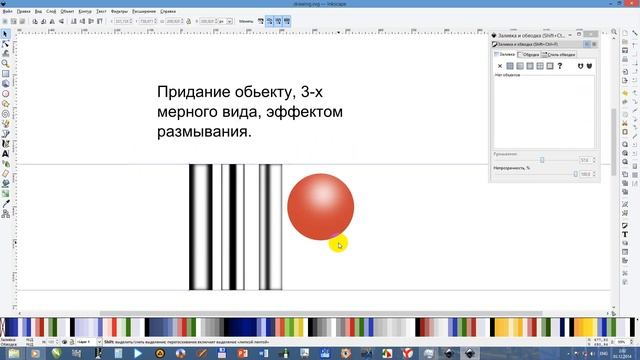Switch to the Стиль обводки tab
Screen dimensions: 640x360
pyautogui.click(x=558, y=54)
